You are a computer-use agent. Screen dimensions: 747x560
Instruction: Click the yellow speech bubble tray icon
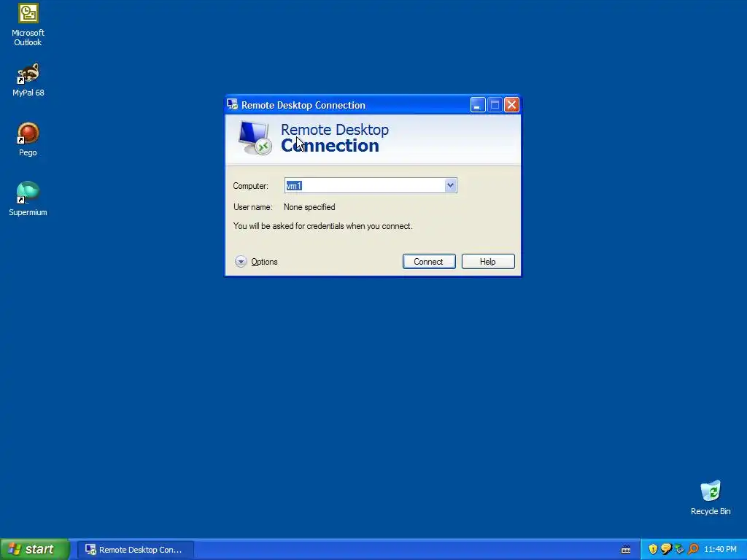point(666,549)
